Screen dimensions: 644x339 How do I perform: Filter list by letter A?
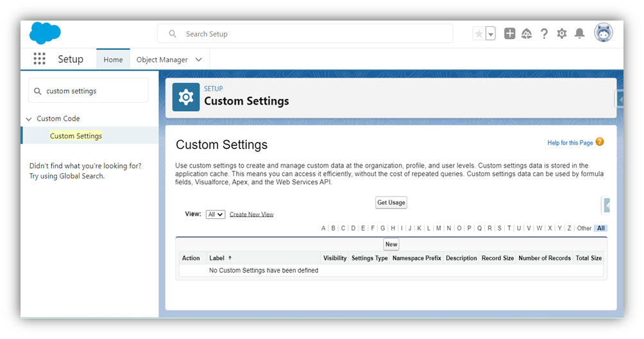[323, 228]
